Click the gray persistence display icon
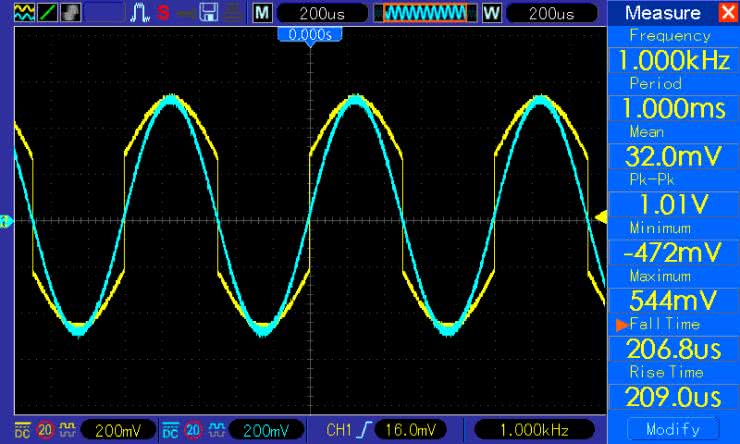Image resolution: width=740 pixels, height=444 pixels. click(68, 13)
